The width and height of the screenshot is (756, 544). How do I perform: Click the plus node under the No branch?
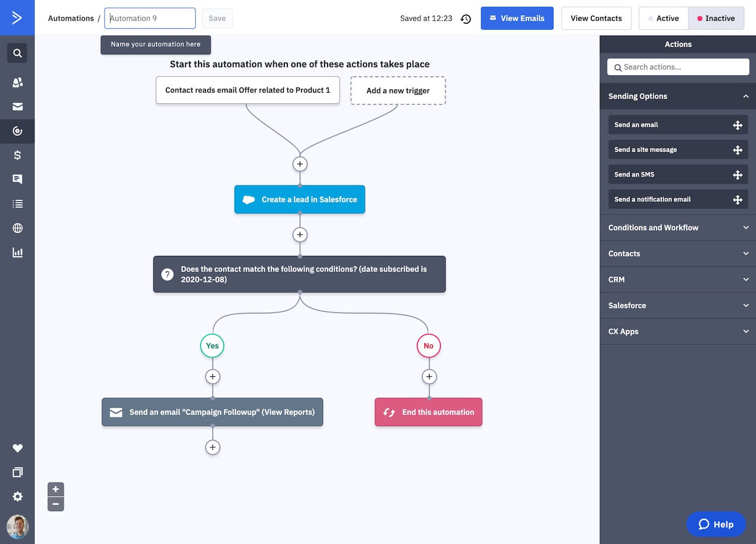[x=429, y=376]
